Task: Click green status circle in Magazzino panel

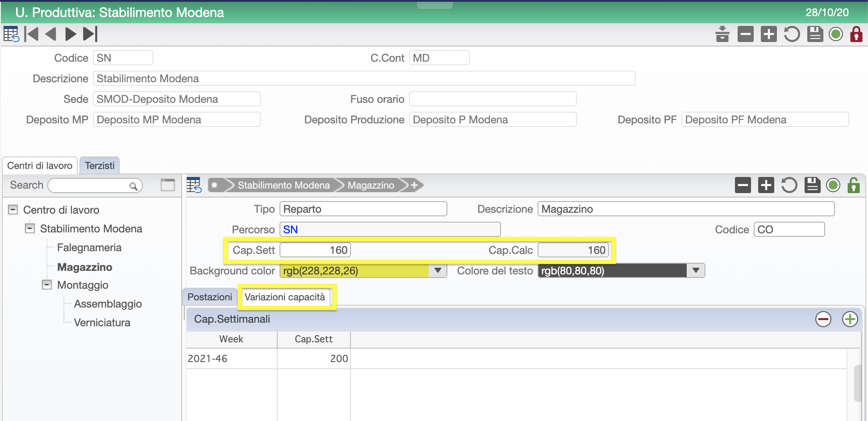Action: (833, 185)
